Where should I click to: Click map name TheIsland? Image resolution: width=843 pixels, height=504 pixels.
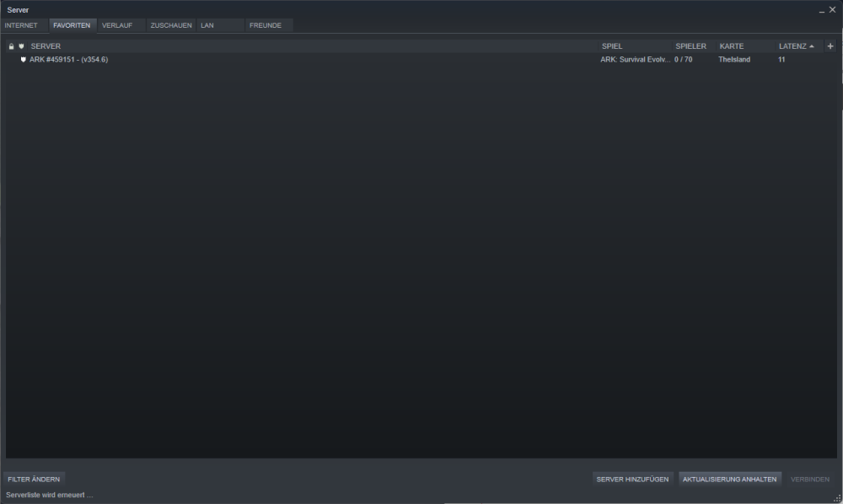tap(734, 60)
